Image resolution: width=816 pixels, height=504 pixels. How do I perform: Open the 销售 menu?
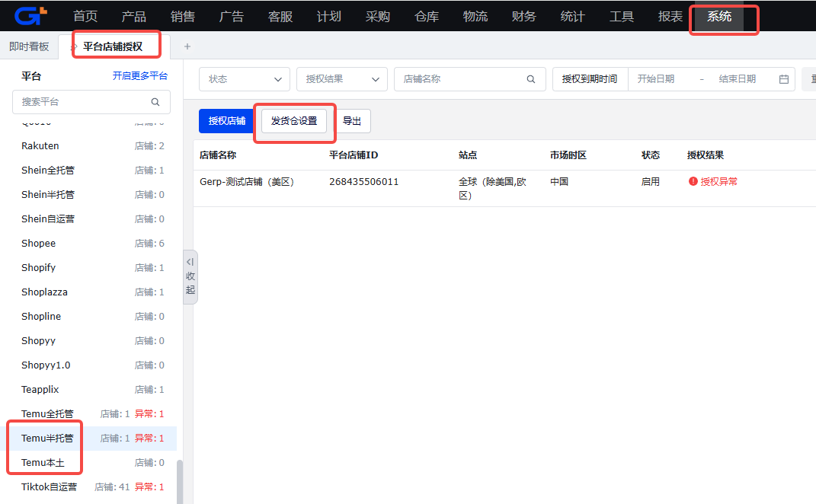pyautogui.click(x=183, y=16)
